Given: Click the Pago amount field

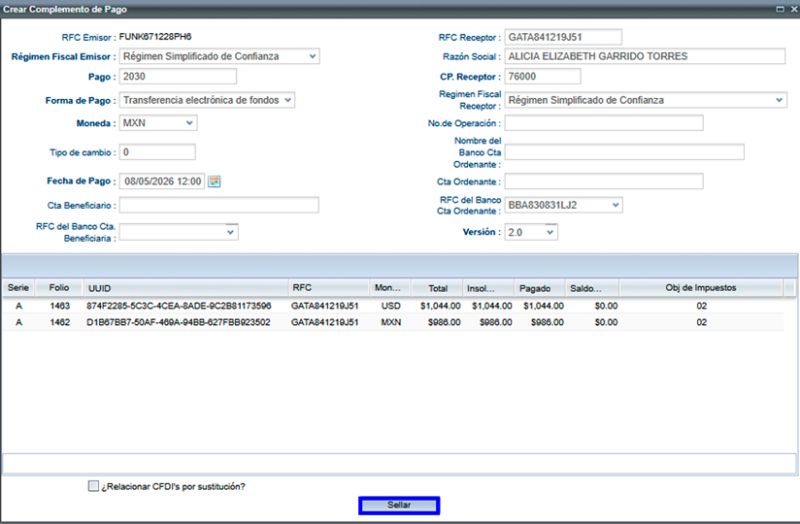Looking at the screenshot, I should coord(178,77).
